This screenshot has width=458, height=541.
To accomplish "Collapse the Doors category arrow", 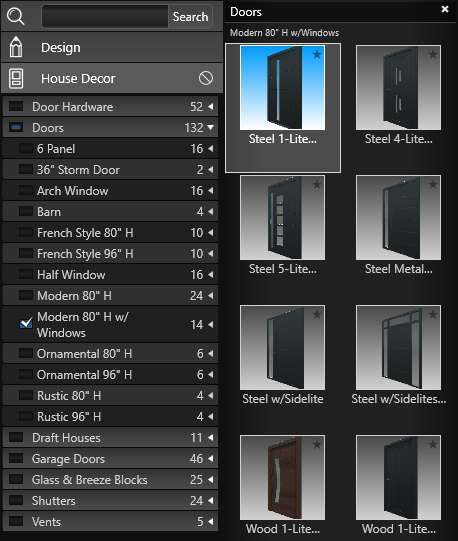I will click(x=211, y=128).
